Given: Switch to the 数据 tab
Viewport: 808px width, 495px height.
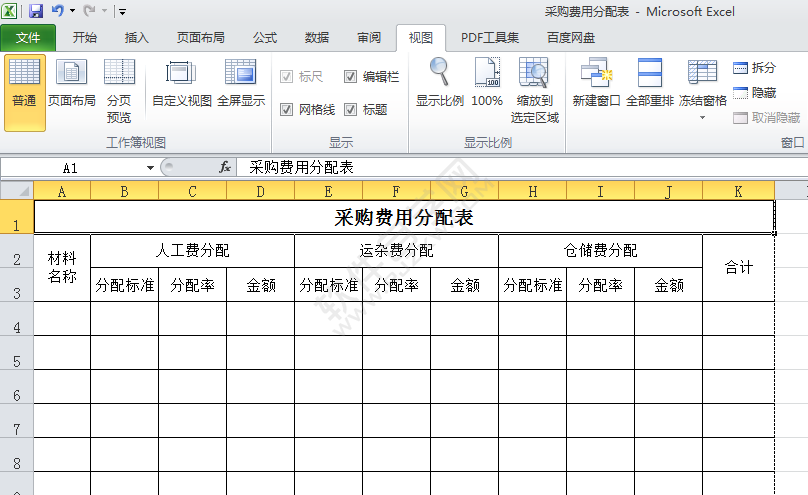Looking at the screenshot, I should point(316,38).
